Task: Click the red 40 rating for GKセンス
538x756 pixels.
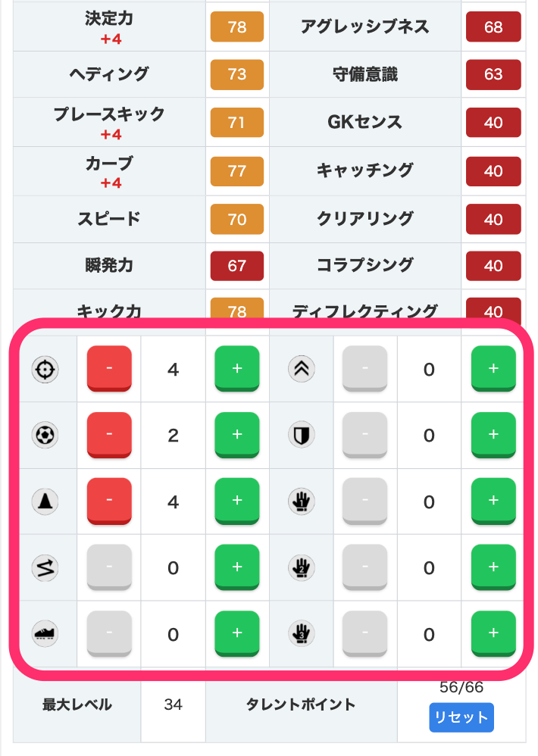Action: click(x=493, y=123)
